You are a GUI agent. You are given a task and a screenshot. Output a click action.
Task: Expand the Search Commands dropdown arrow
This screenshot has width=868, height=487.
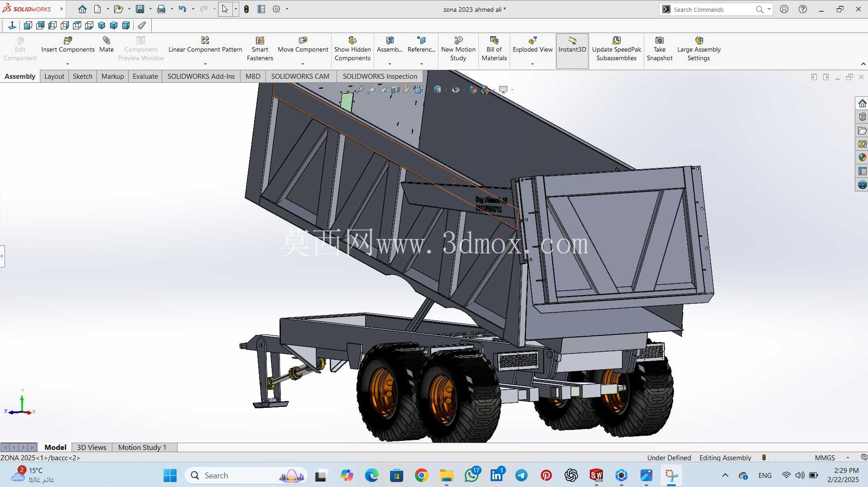769,9
